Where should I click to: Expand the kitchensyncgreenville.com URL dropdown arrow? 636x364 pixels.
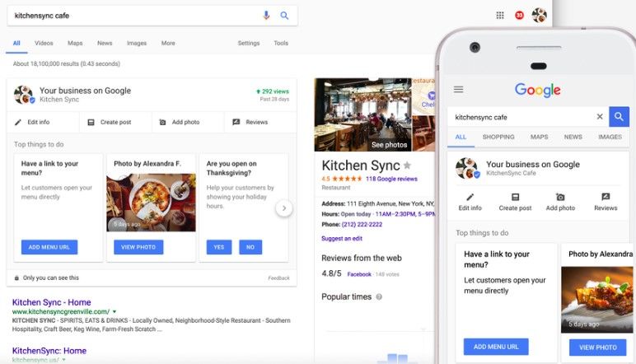click(x=115, y=312)
